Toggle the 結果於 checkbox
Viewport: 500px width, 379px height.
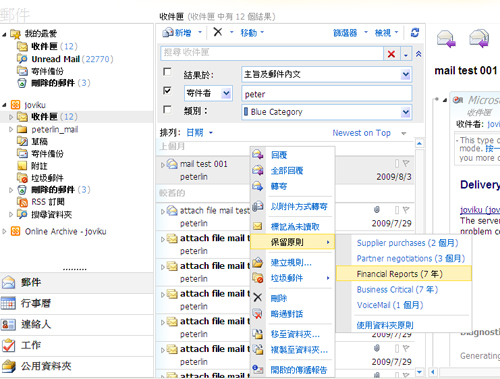pos(167,72)
